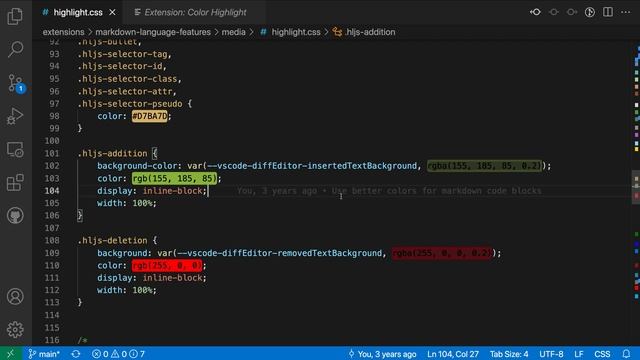Click the run/preview icon in editor toolbar
640x360 pixels.
pos(589,12)
